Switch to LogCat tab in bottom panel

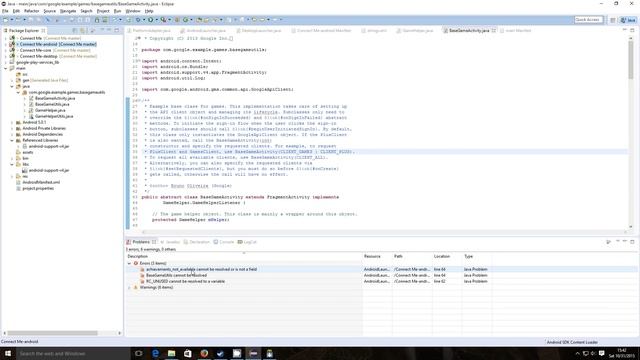(247, 242)
